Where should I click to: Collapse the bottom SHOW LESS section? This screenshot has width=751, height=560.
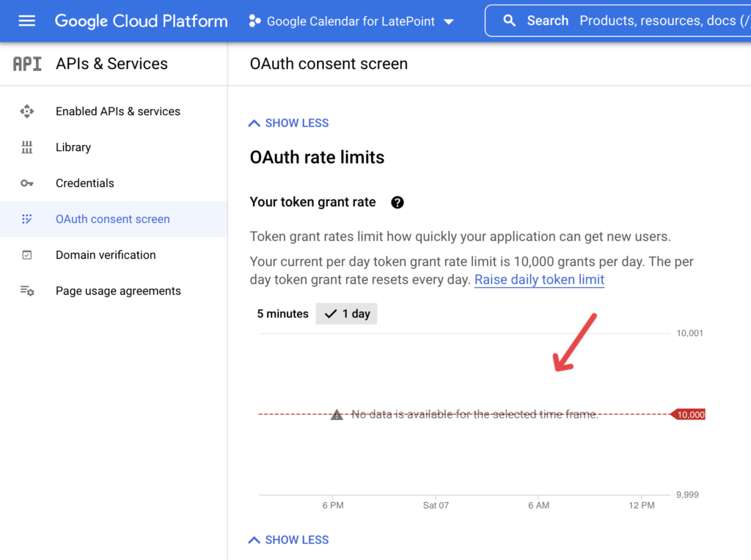(287, 539)
